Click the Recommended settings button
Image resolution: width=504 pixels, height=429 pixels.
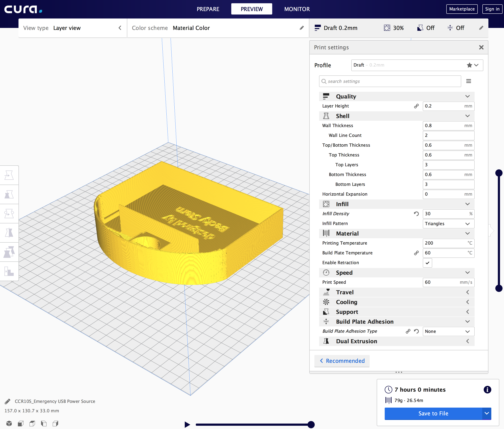coord(341,360)
